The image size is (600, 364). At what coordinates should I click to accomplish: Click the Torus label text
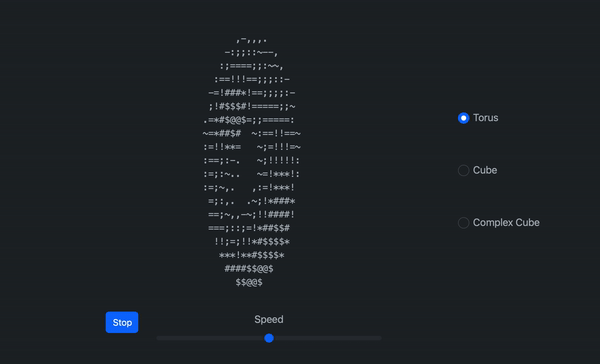pyautogui.click(x=485, y=118)
